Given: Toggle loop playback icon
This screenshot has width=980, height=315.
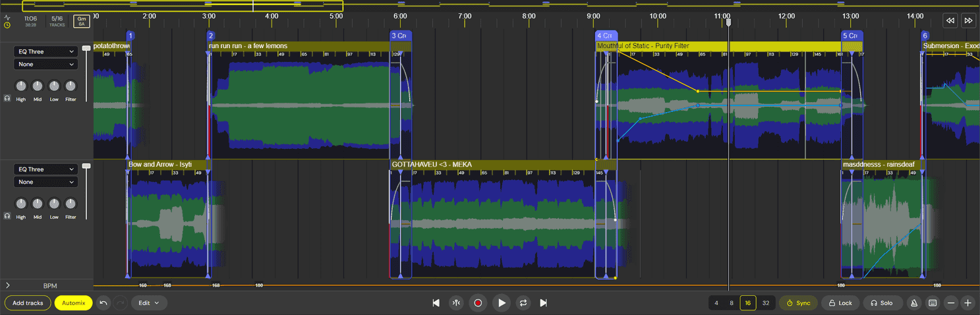Looking at the screenshot, I should (523, 303).
